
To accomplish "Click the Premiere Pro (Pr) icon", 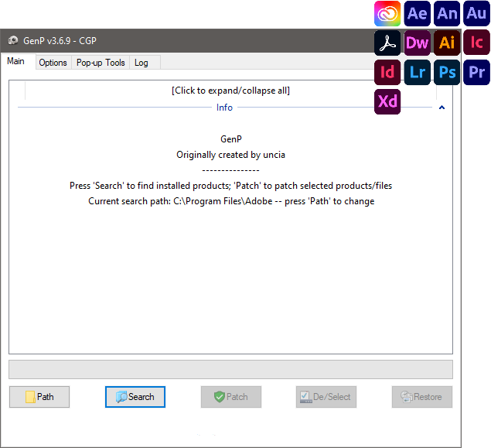I will tap(476, 73).
